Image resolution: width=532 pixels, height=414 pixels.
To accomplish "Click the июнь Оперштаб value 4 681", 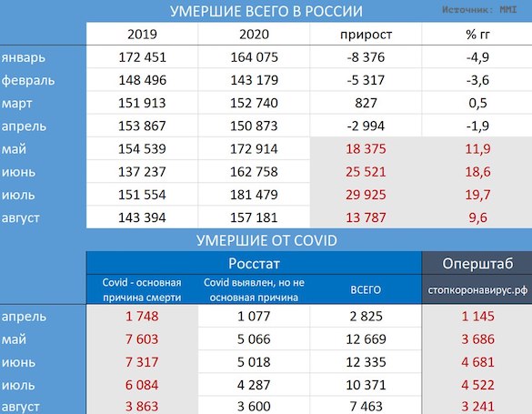I will coord(477,362).
